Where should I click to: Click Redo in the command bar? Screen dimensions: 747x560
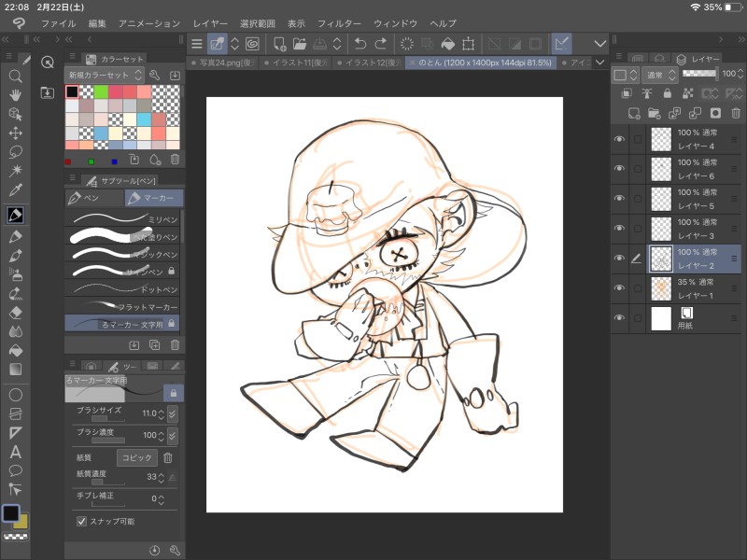(380, 44)
